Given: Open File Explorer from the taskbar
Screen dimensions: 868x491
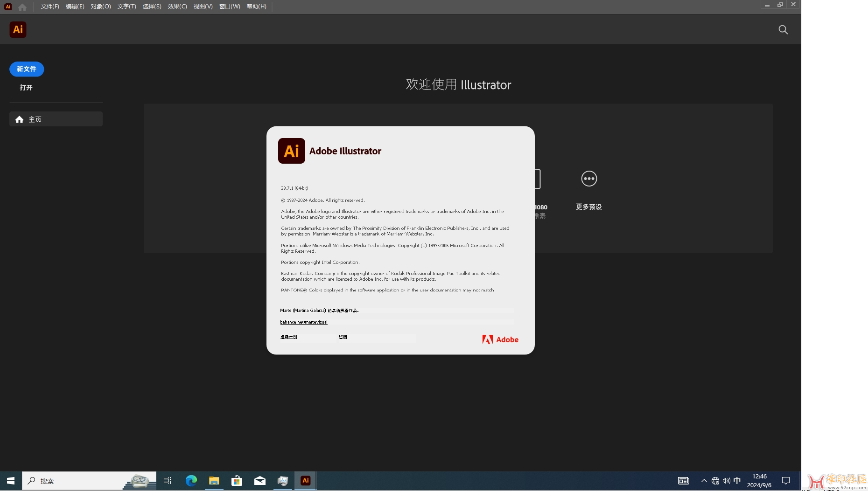Looking at the screenshot, I should [214, 481].
